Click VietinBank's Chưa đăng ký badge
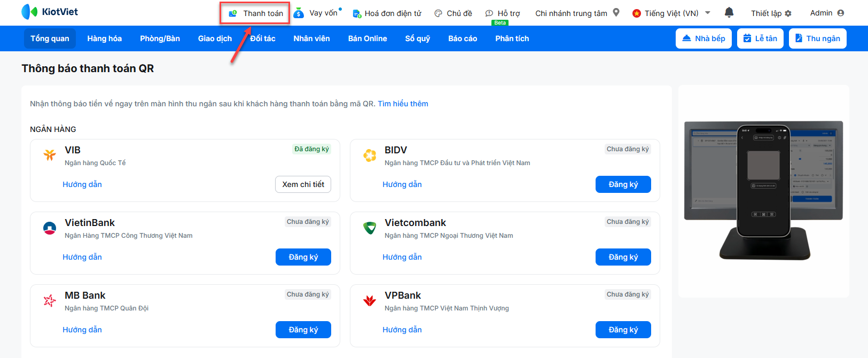 click(308, 222)
